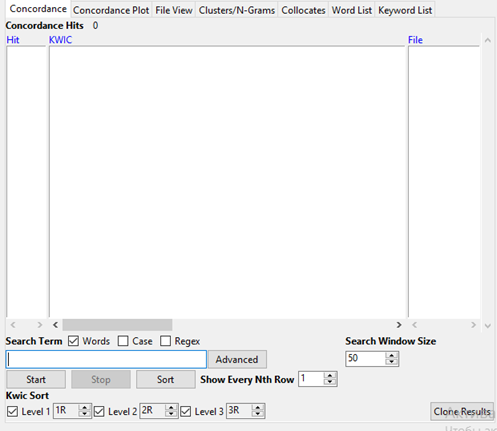
Task: Open the Word List tab
Action: tap(352, 10)
